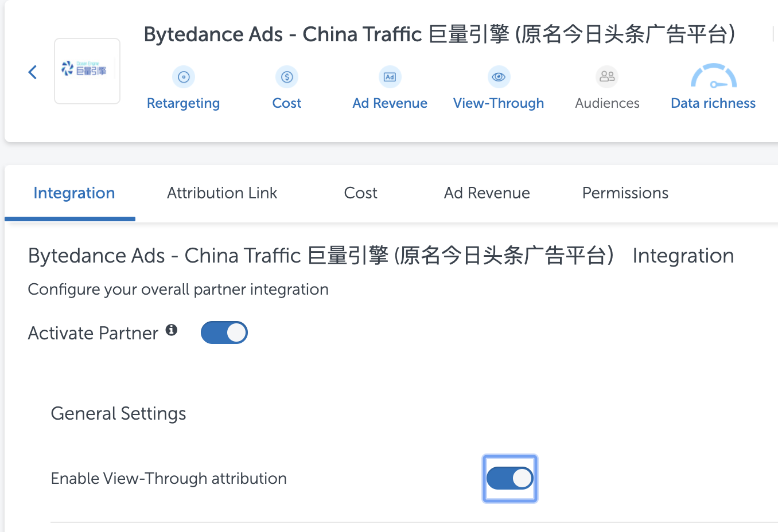
Task: Click the 'Configure your overall partner integration' text
Action: tap(178, 290)
